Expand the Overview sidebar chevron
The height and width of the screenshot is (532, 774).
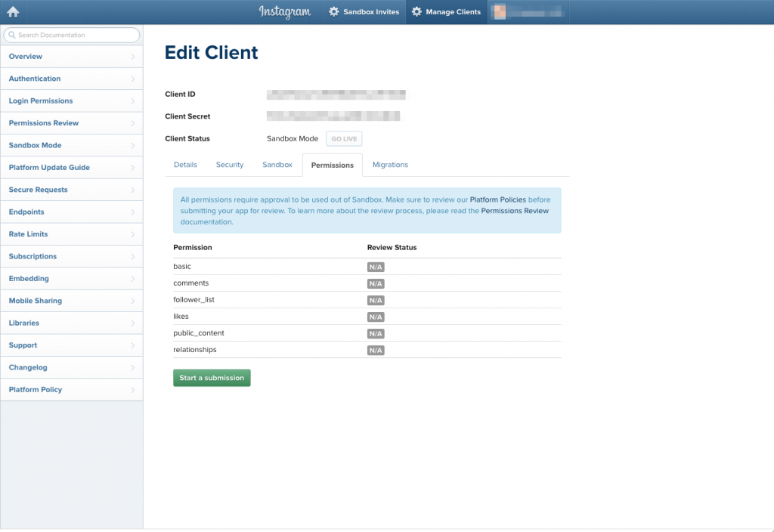(x=133, y=57)
